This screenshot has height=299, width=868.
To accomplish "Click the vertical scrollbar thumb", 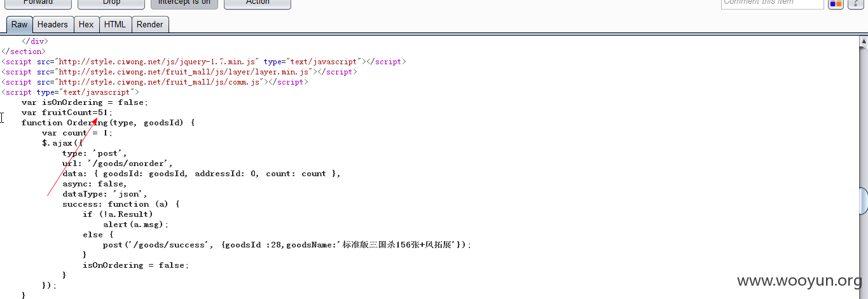I will click(x=864, y=201).
